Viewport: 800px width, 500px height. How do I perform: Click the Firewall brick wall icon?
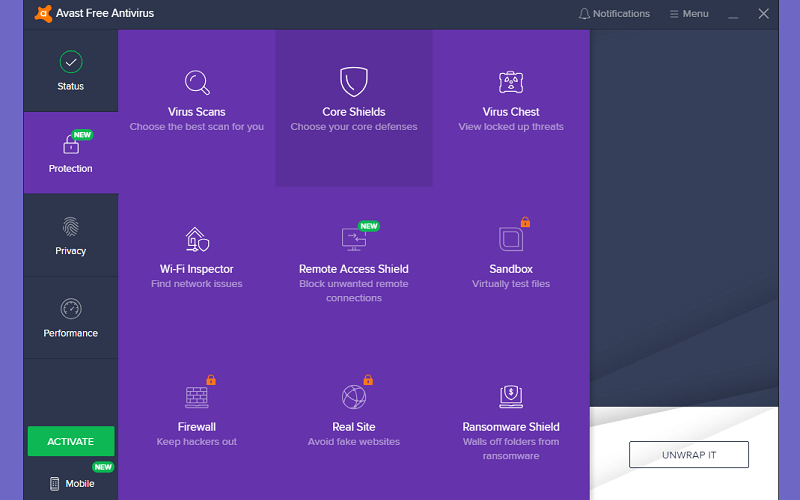(197, 397)
